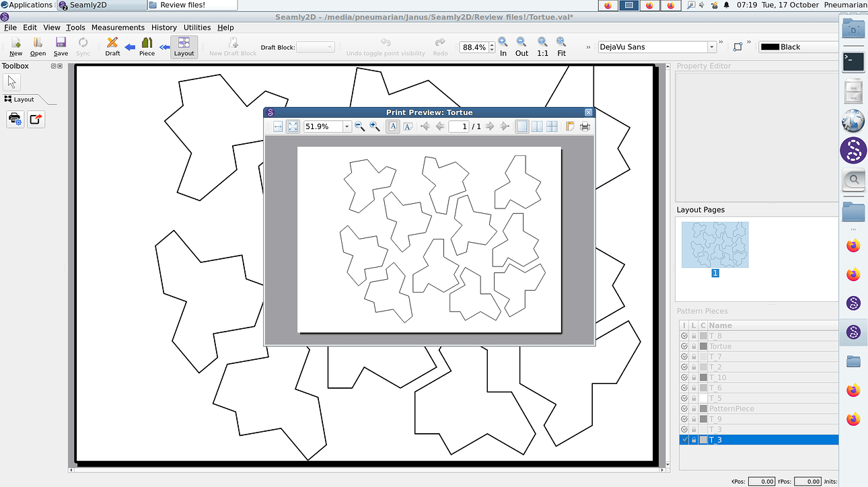The image size is (868, 487).
Task: Toggle visibility of pattern piece T_8
Action: (684, 336)
